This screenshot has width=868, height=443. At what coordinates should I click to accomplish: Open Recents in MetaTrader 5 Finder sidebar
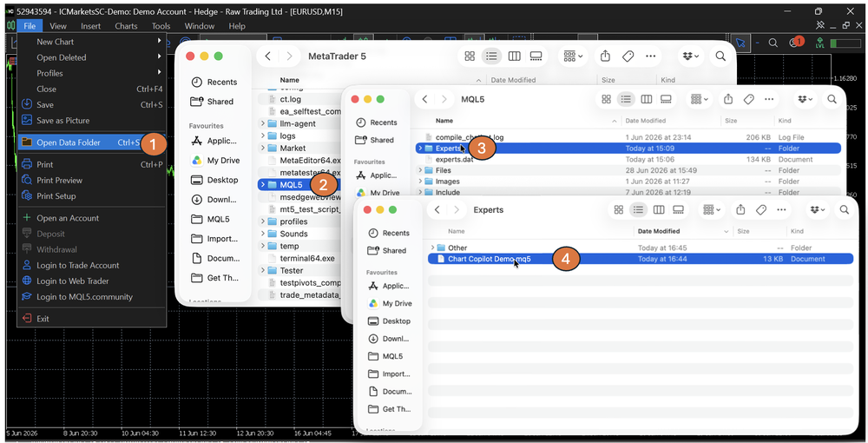tap(214, 82)
